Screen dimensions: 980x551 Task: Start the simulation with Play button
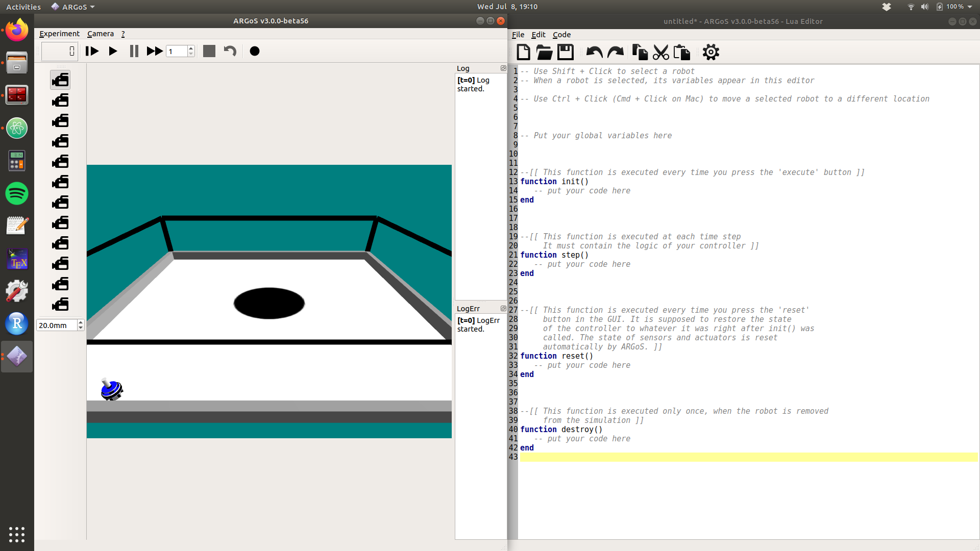tap(113, 51)
